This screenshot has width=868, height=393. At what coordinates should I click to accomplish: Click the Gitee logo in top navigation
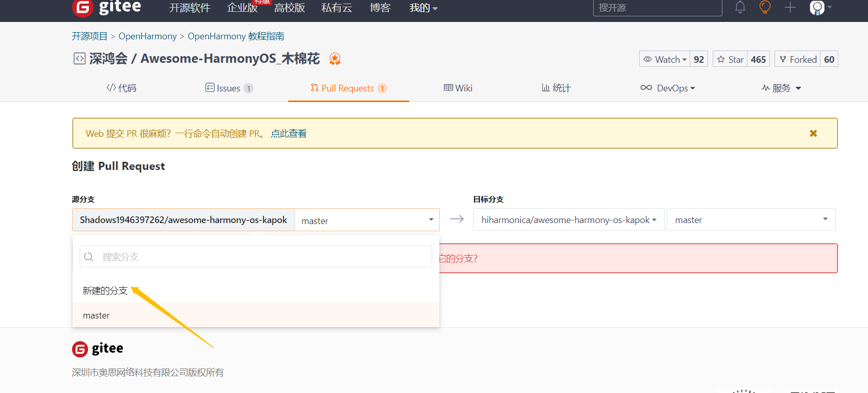coord(107,8)
